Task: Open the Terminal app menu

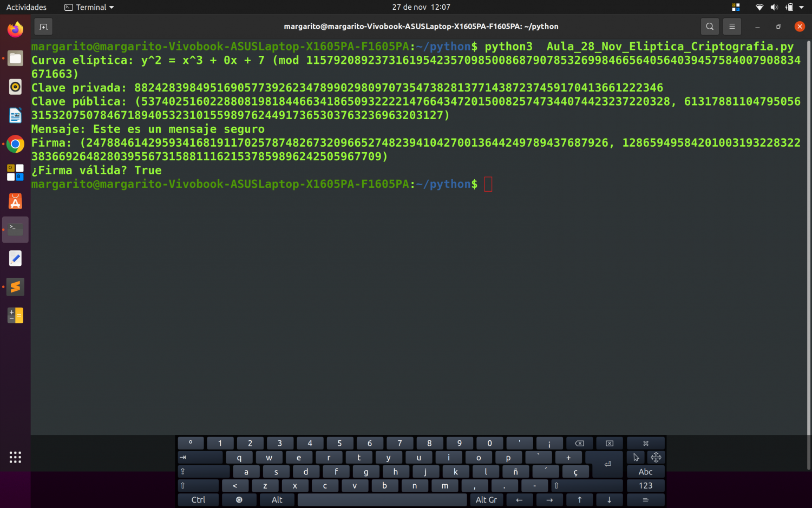Action: click(89, 7)
